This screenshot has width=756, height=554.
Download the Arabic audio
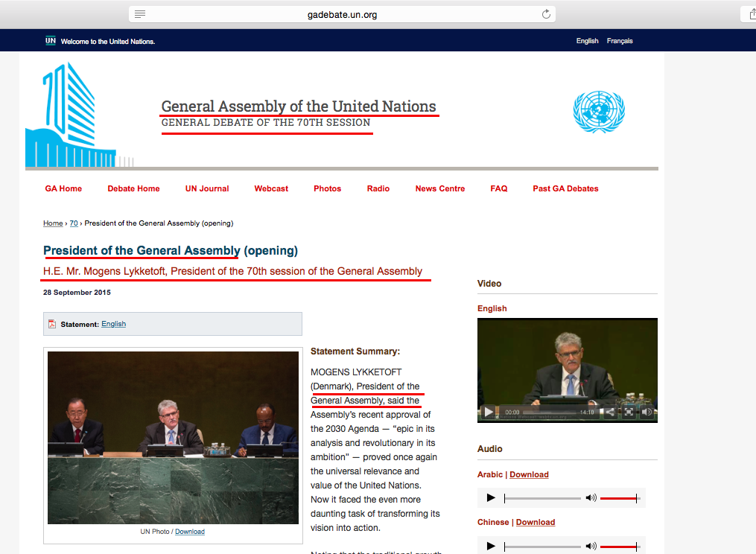[529, 474]
